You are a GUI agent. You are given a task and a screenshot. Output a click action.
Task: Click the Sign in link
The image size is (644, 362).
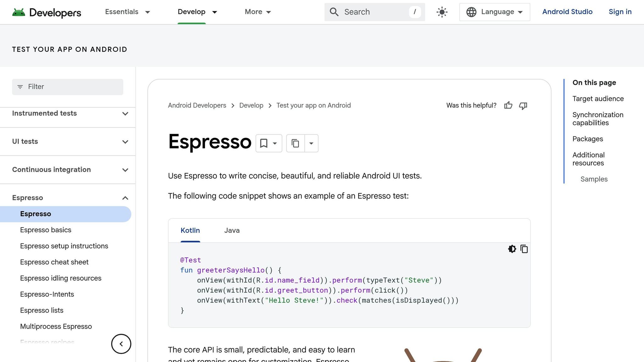click(x=620, y=12)
